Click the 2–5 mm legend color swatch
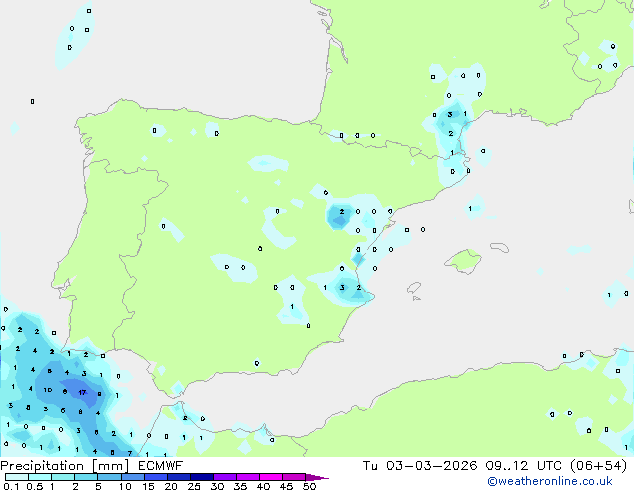 (x=86, y=477)
